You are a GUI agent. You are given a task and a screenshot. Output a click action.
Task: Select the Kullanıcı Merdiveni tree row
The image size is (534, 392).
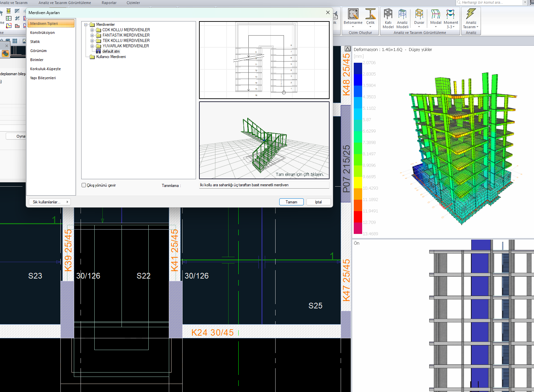pyautogui.click(x=111, y=57)
